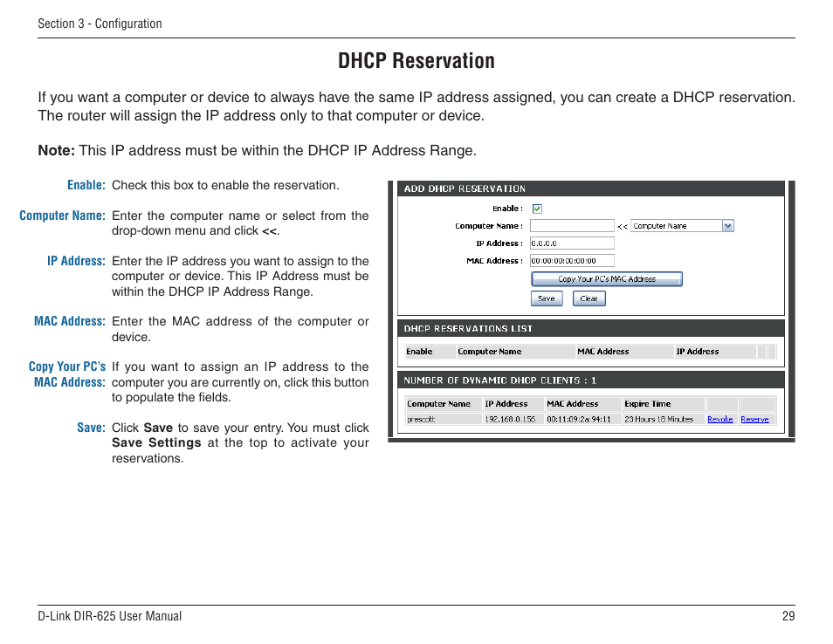
Task: Click the Revoke link for prescott
Action: pyautogui.click(x=719, y=420)
